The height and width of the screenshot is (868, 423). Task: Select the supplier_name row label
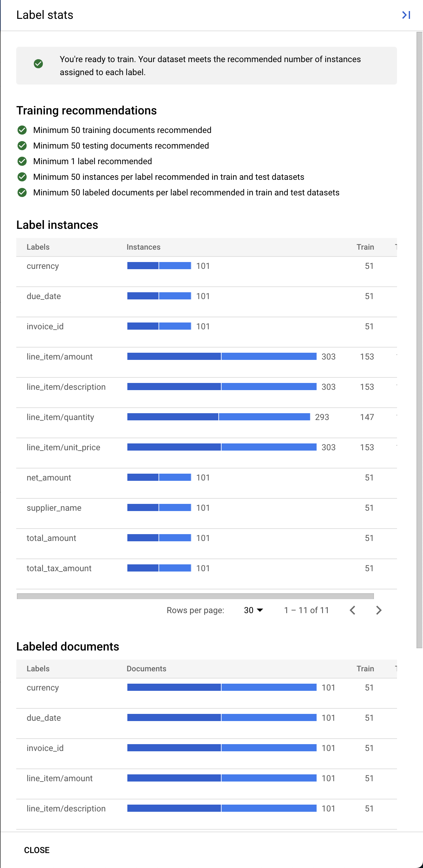click(x=54, y=508)
